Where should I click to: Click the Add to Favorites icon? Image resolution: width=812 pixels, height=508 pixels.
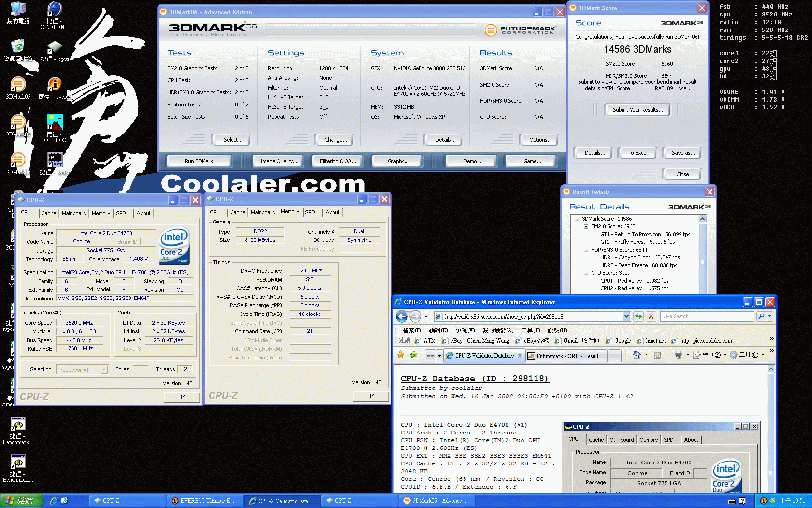click(413, 355)
